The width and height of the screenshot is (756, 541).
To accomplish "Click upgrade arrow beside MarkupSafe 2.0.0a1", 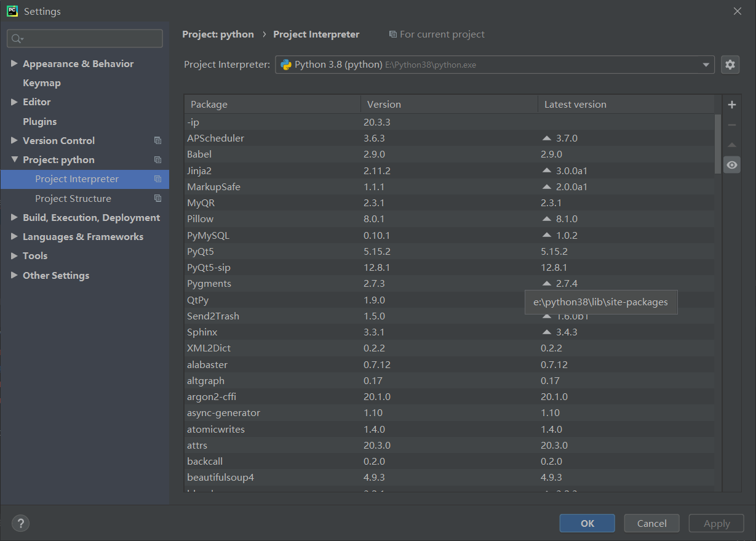I will point(547,186).
